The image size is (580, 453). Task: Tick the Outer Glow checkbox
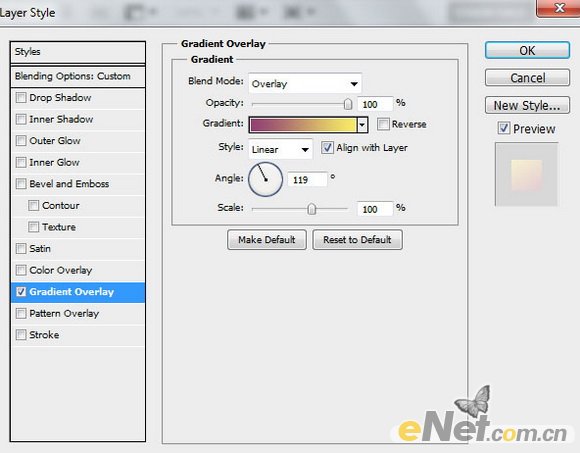tap(21, 141)
